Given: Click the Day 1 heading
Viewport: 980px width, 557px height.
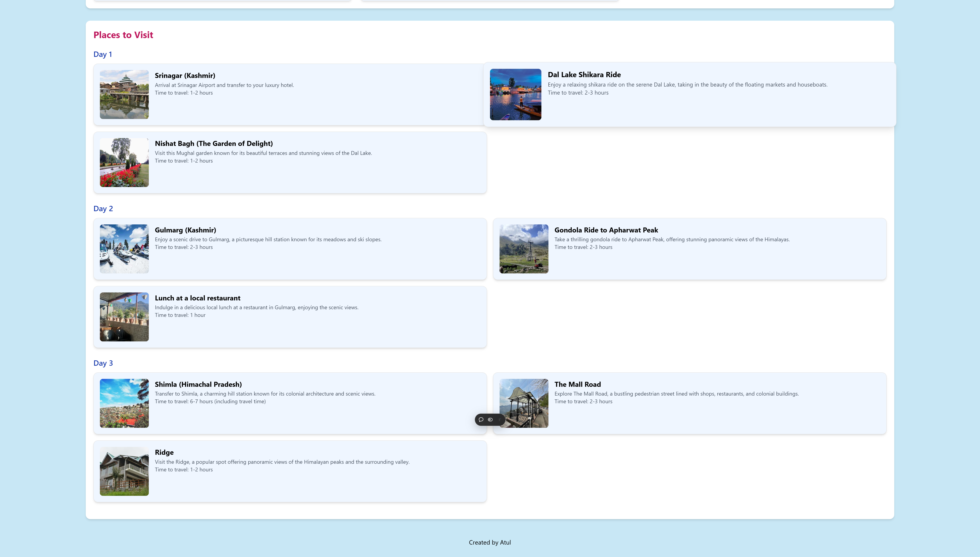Looking at the screenshot, I should [102, 54].
